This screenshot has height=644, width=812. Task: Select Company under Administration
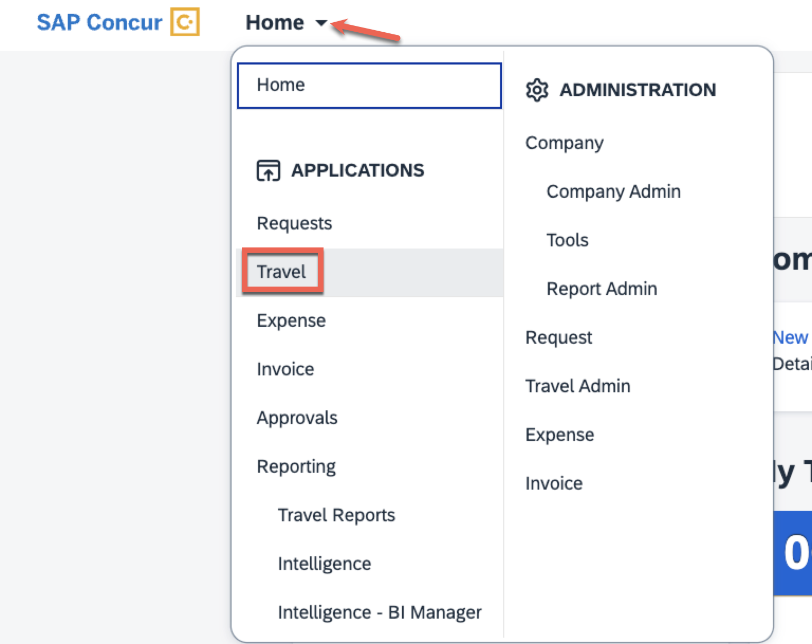[x=565, y=143]
